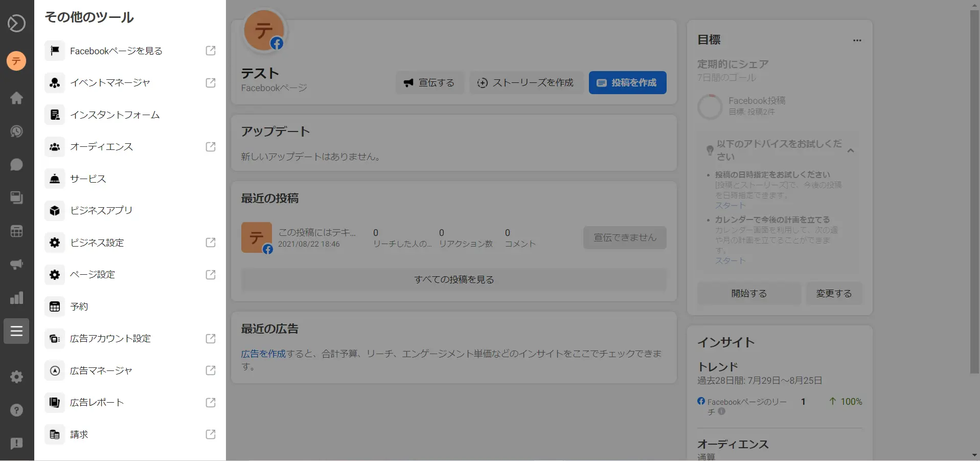Viewport: 980px width, 461px height.
Task: Click the info icon beside Facebookページのリーチ
Action: click(x=721, y=411)
